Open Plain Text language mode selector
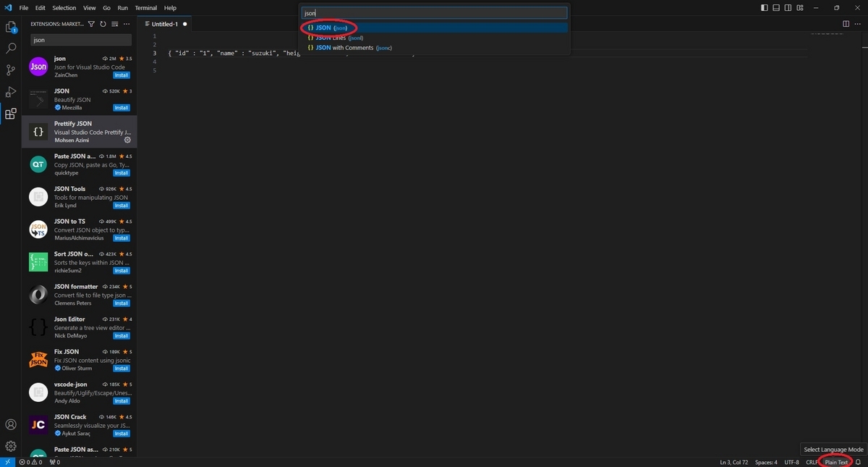The width and height of the screenshot is (868, 467). 836,462
